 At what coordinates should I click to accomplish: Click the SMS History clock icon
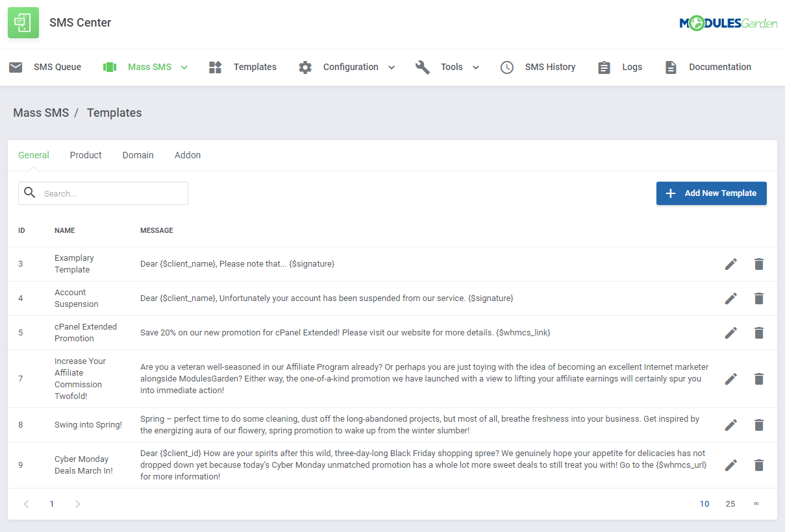point(507,66)
